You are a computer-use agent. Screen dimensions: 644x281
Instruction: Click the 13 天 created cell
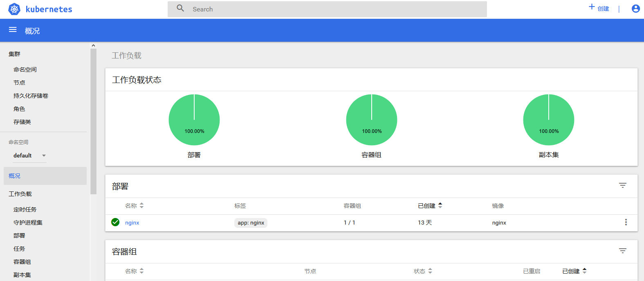(x=425, y=223)
